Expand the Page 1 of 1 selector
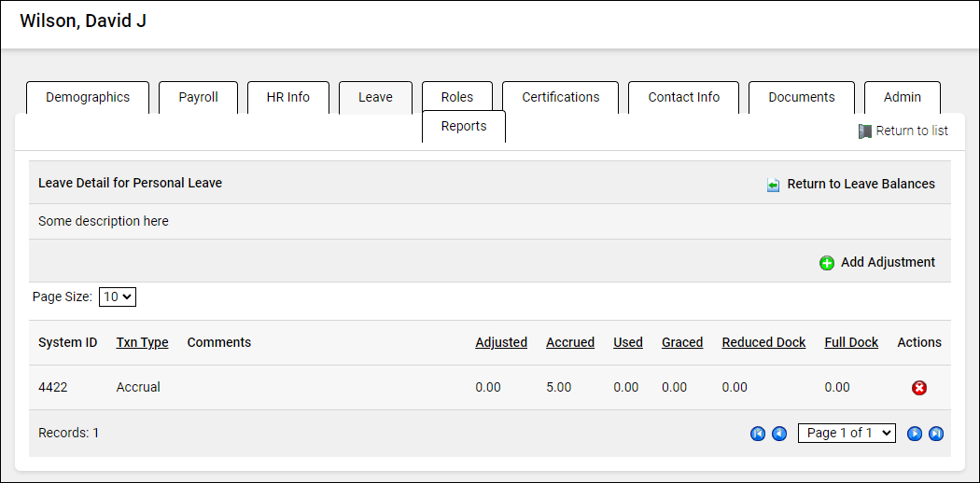This screenshot has width=980, height=483. click(x=847, y=433)
